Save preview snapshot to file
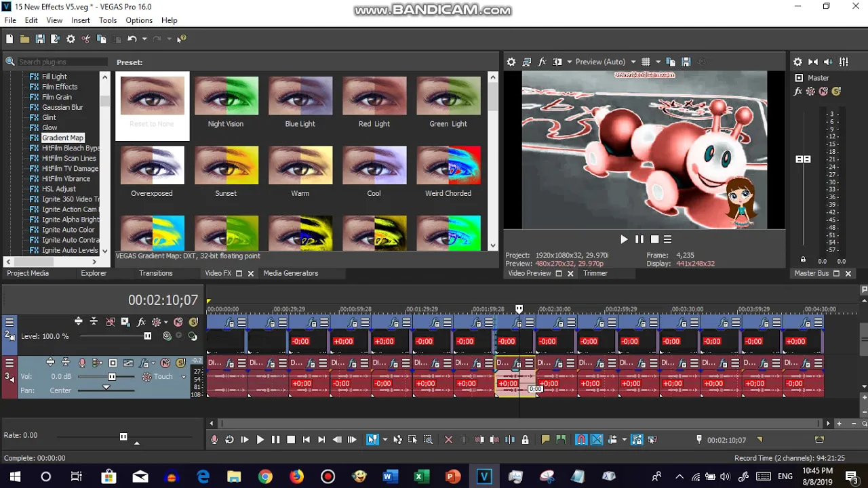 point(686,62)
